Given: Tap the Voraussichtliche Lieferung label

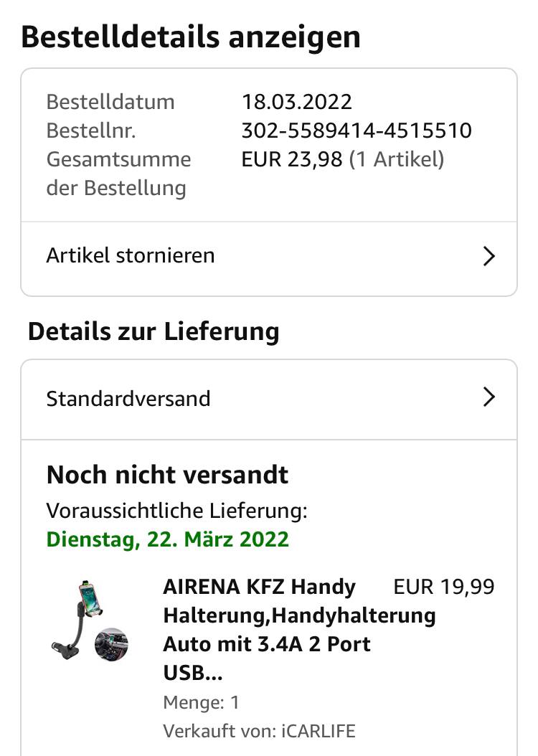Looking at the screenshot, I should click(x=177, y=511).
